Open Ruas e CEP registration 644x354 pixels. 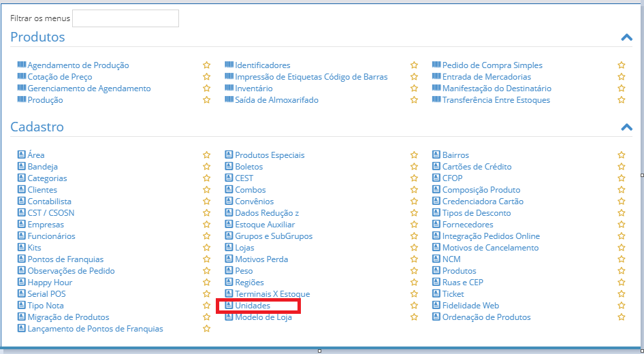point(463,283)
